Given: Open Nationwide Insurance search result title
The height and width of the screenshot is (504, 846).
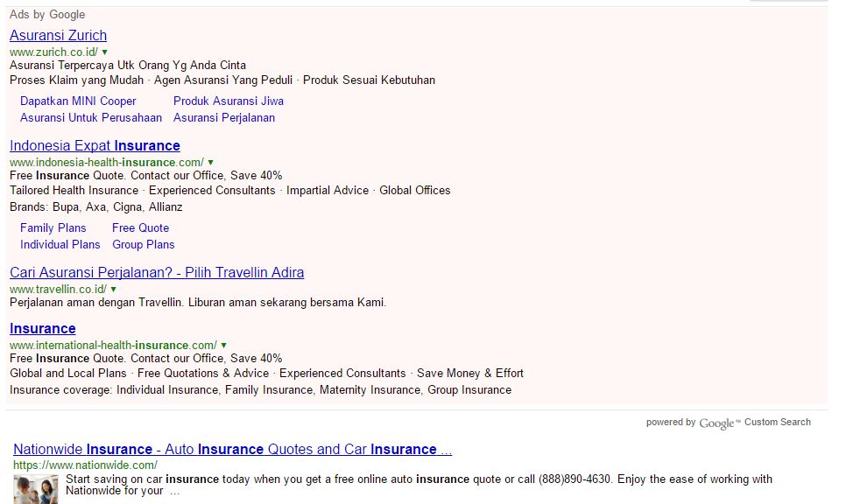Looking at the screenshot, I should 233,450.
